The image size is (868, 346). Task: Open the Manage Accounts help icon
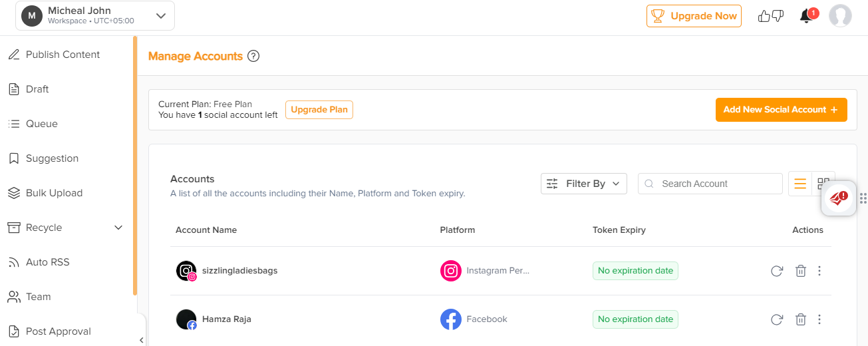click(x=253, y=57)
